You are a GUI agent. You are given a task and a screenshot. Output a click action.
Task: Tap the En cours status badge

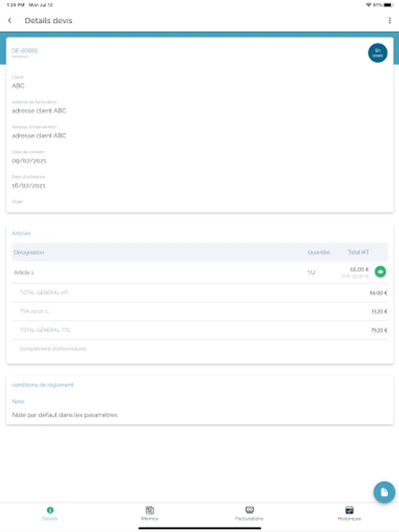tap(378, 53)
